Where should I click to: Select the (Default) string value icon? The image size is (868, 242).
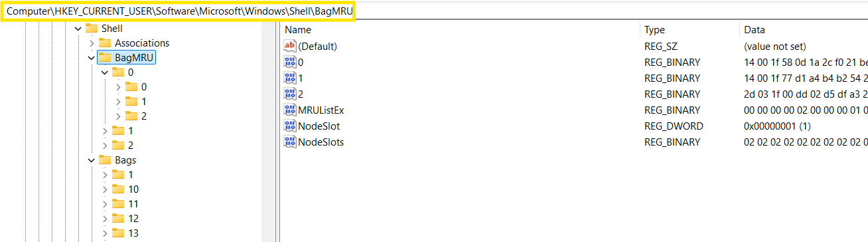click(290, 46)
